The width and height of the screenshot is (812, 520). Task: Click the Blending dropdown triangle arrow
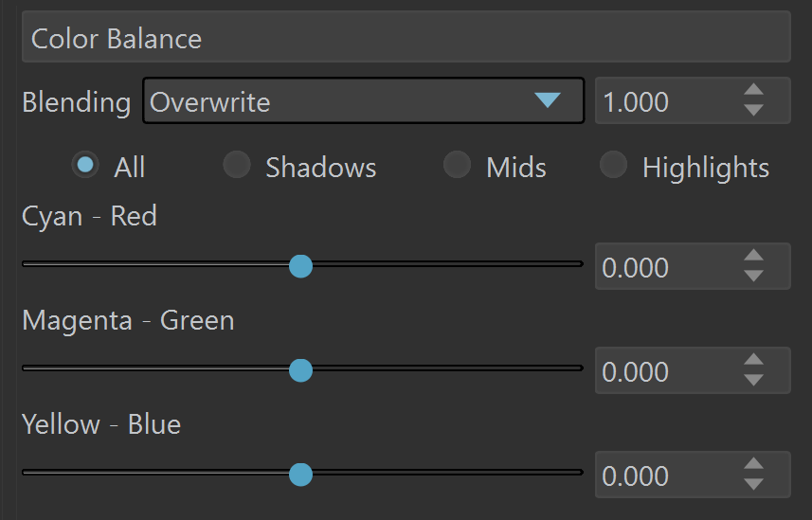point(548,100)
